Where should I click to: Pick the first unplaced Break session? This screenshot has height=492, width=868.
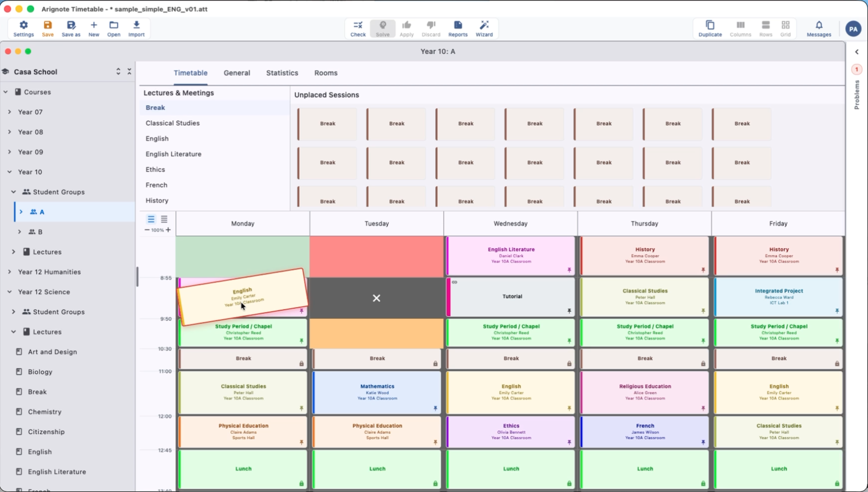tap(327, 124)
